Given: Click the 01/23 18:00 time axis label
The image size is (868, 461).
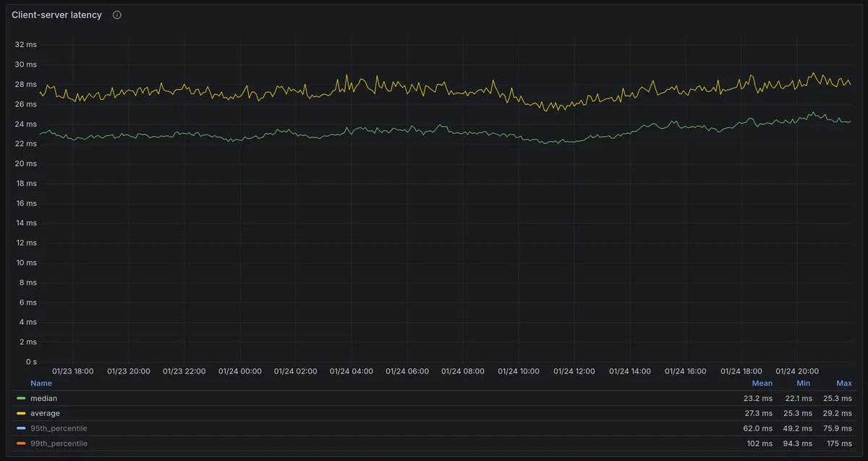Looking at the screenshot, I should (72, 371).
